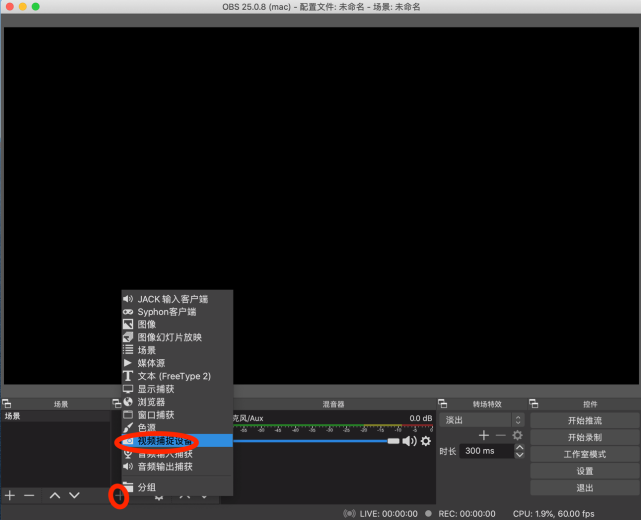
Task: Increase transition duration with up arrow
Action: 519,447
